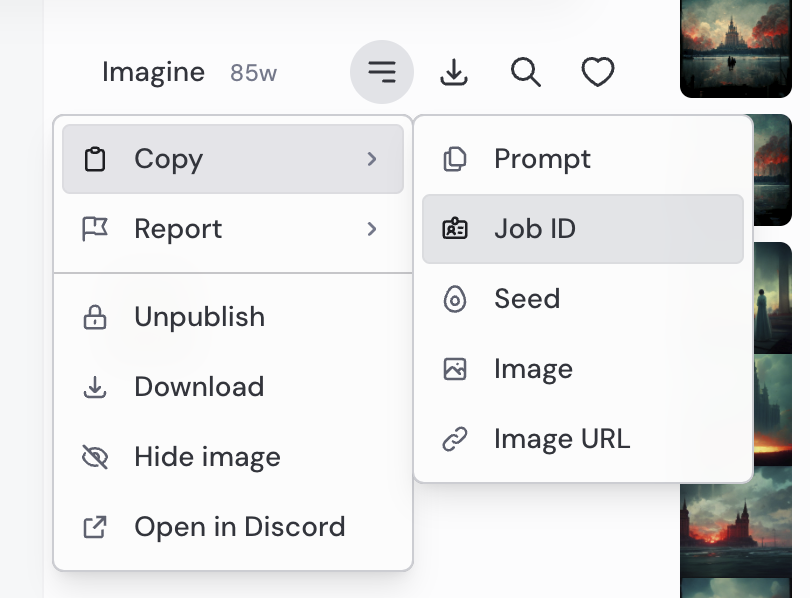The image size is (810, 598).
Task: Toggle Hide image option
Action: point(207,457)
